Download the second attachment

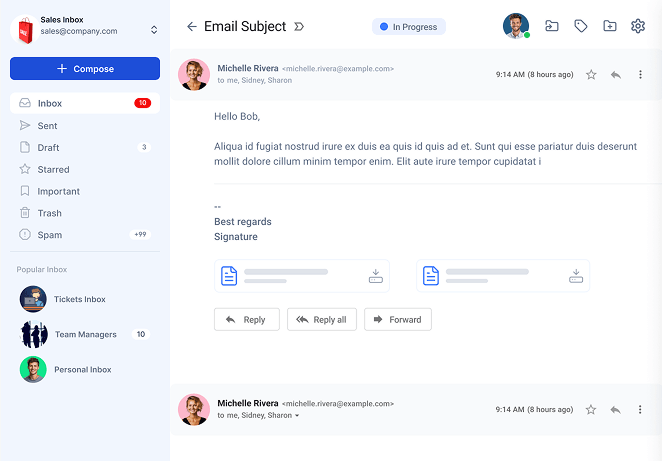576,275
